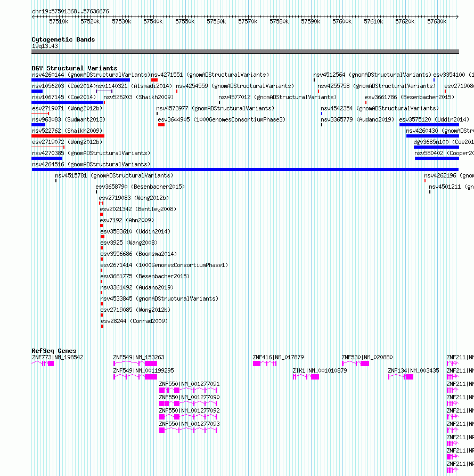This screenshot has height=476, width=474.
Task: Click the 57510k ruler position
Action: tap(59, 21)
